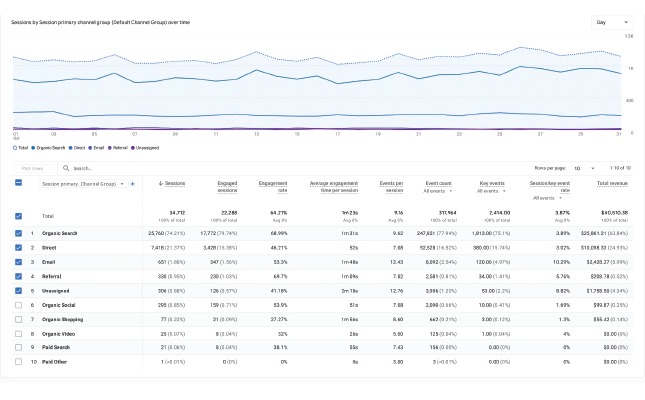
Task: Click the sort arrow beside the Sessions header
Action: pos(160,183)
